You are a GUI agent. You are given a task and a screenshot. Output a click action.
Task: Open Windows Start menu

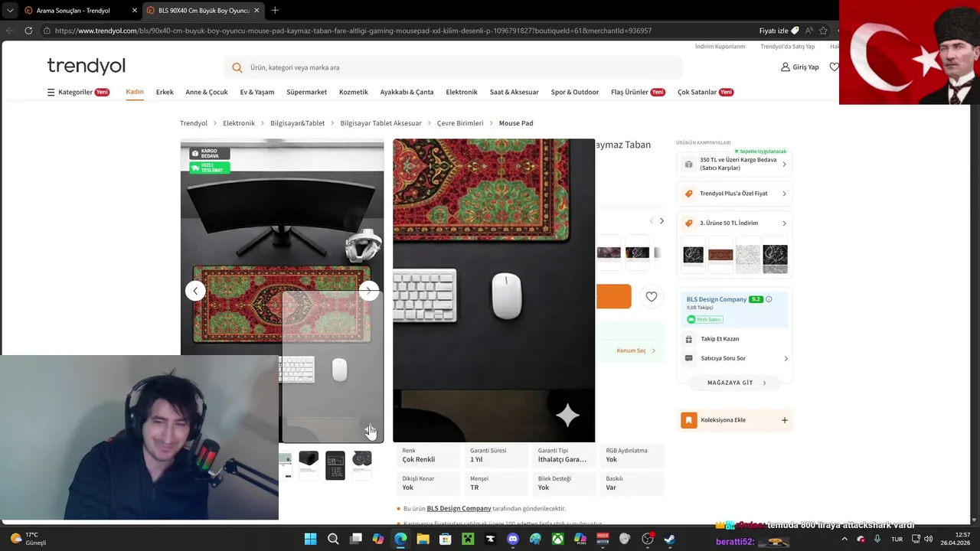(x=310, y=539)
